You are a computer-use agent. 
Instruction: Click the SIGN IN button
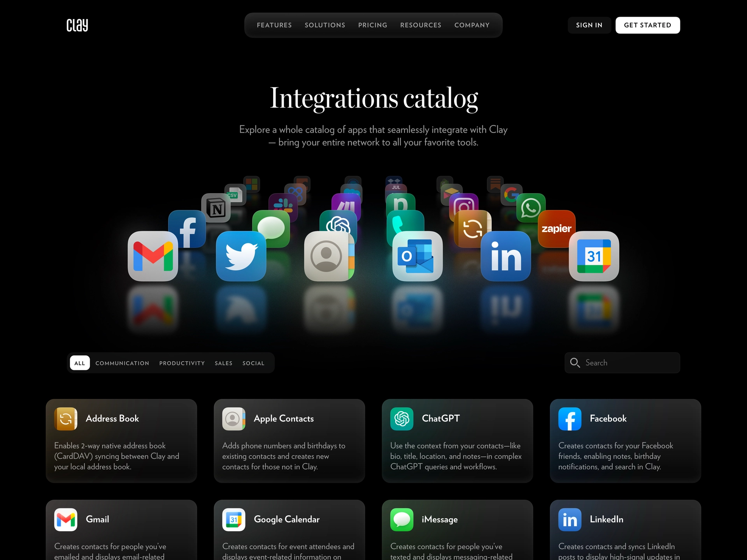click(x=589, y=25)
